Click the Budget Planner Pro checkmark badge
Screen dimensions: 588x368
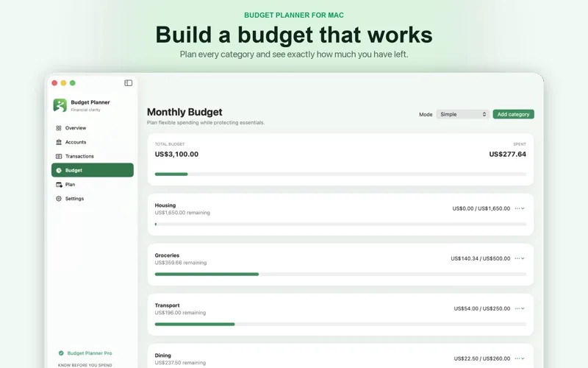[x=61, y=353]
